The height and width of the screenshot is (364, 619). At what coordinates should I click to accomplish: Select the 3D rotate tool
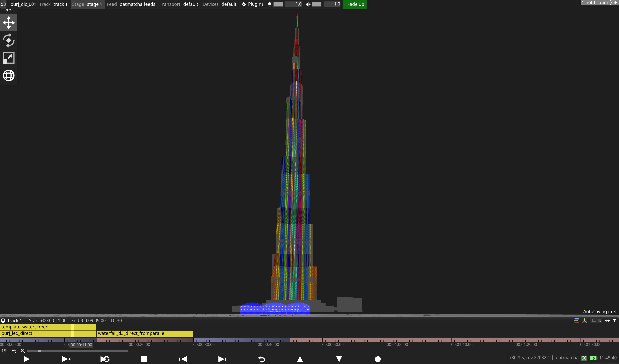pos(9,40)
